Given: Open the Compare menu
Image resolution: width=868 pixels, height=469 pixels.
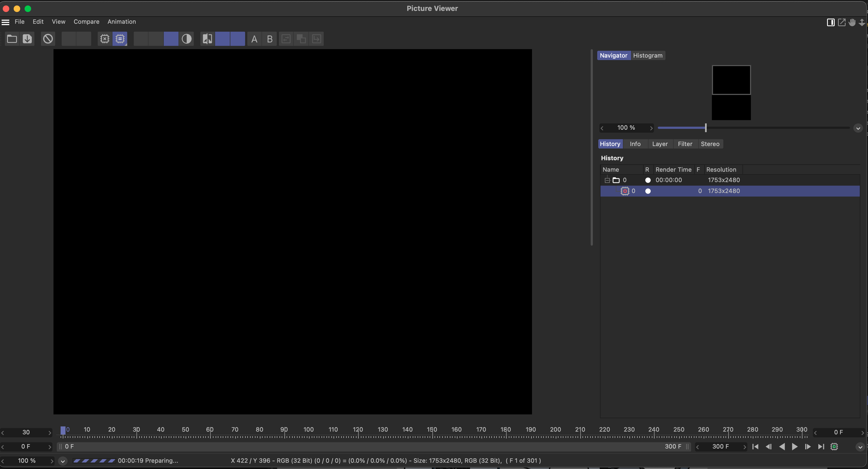Looking at the screenshot, I should click(87, 22).
